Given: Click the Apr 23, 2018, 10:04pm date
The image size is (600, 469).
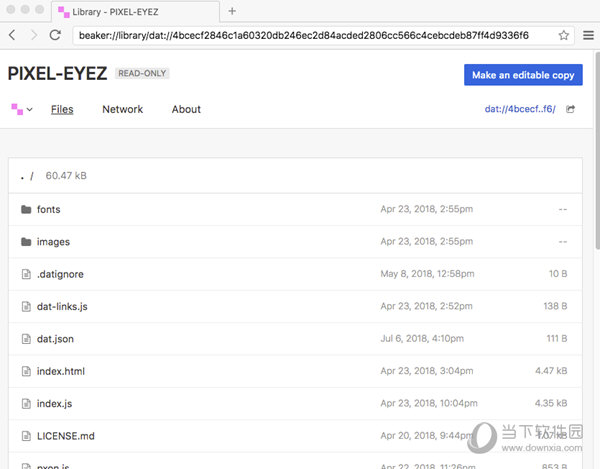Looking at the screenshot, I should pos(429,403).
